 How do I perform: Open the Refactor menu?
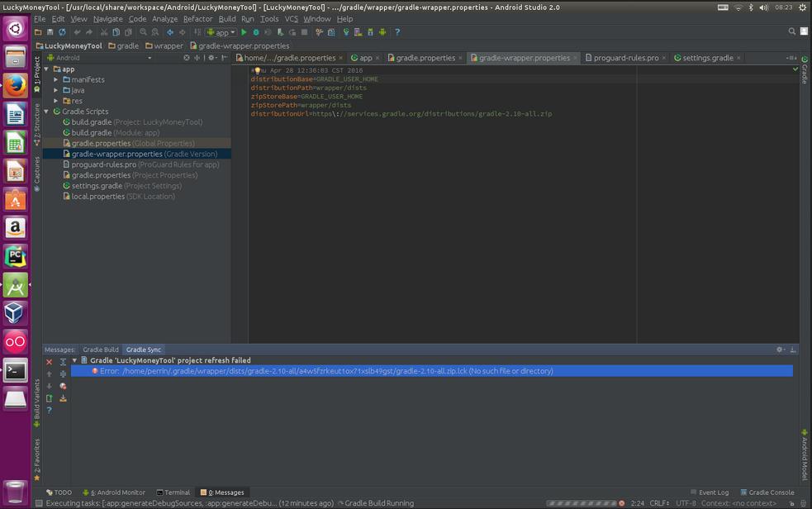pos(197,19)
